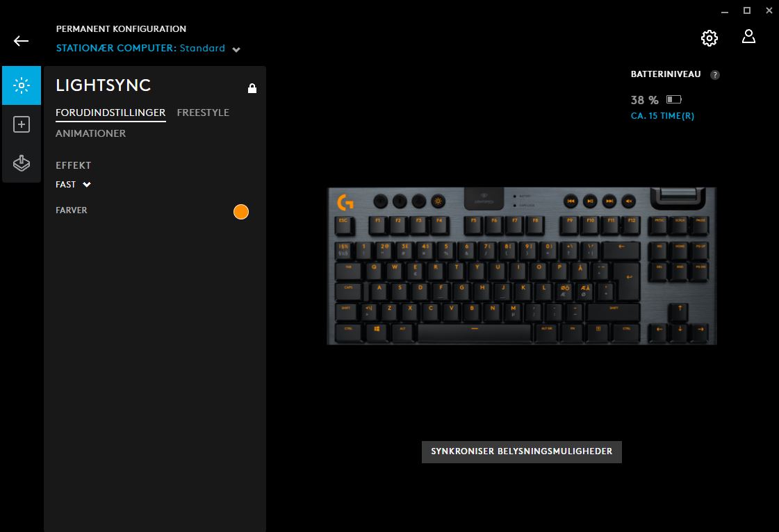The width and height of the screenshot is (779, 532).
Task: Open settings via the gear icon
Action: pos(710,38)
